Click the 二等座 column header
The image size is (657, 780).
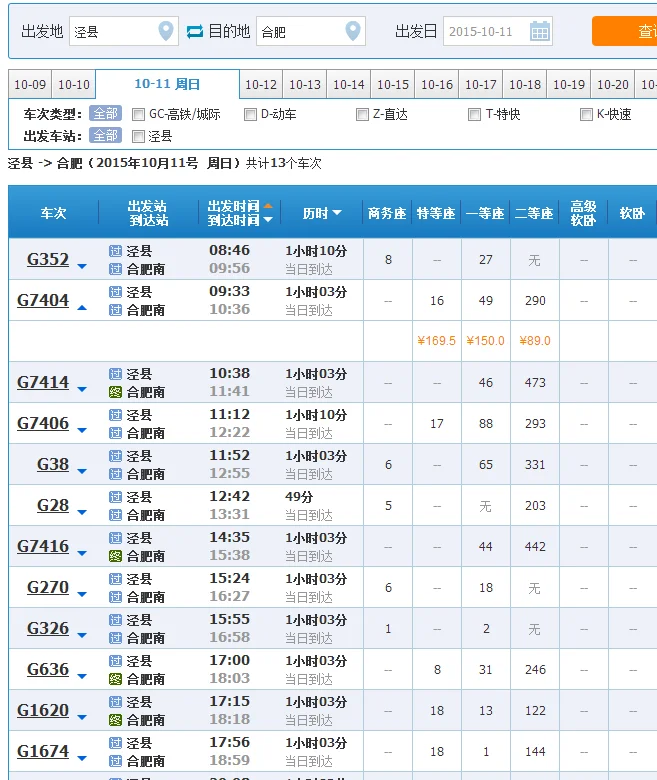click(534, 213)
